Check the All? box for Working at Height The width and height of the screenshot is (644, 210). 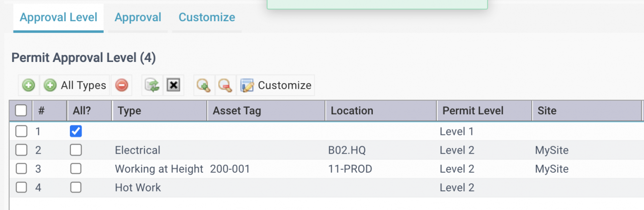76,169
